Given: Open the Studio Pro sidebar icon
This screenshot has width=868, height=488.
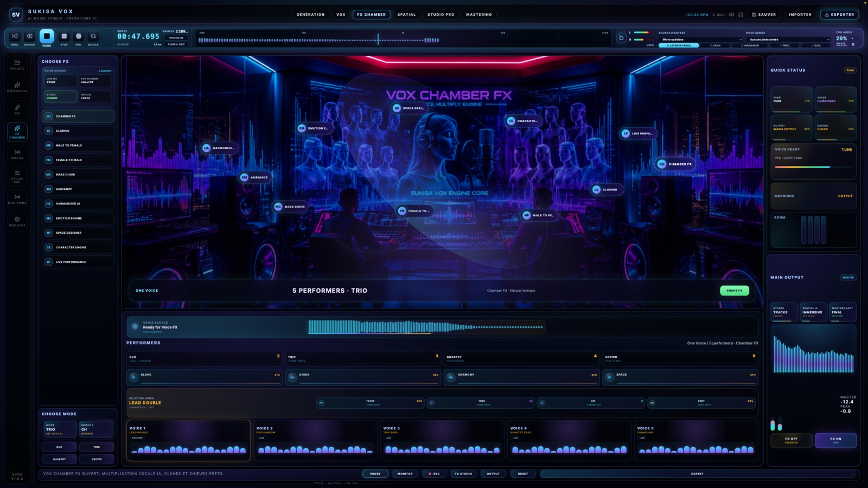Looking at the screenshot, I should click(17, 176).
